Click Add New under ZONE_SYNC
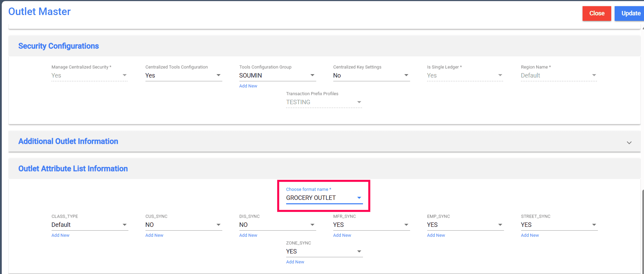 coord(295,262)
